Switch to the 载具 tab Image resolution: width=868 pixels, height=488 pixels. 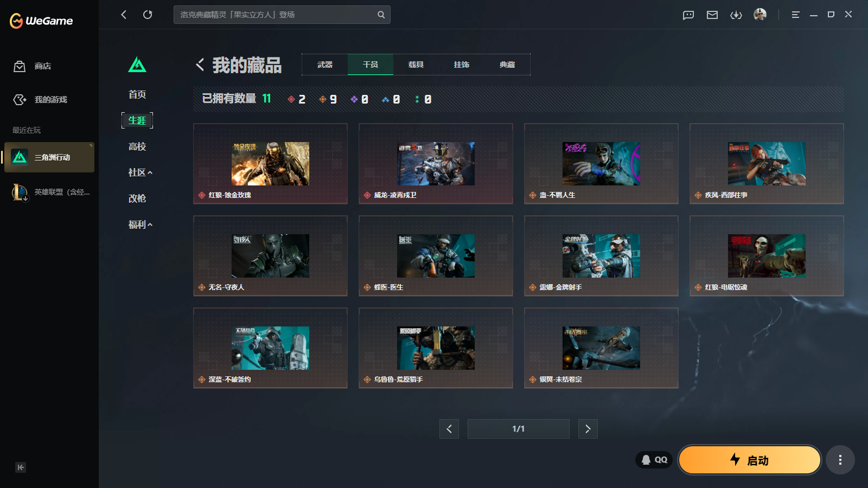416,65
